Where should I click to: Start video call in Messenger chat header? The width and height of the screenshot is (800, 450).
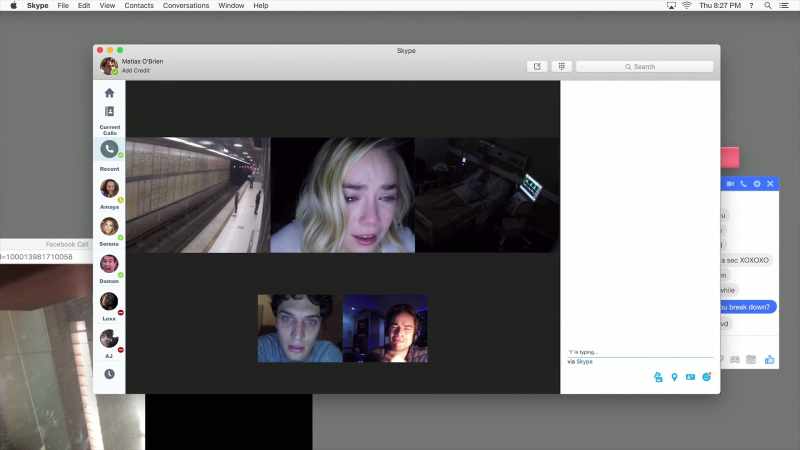pyautogui.click(x=730, y=184)
